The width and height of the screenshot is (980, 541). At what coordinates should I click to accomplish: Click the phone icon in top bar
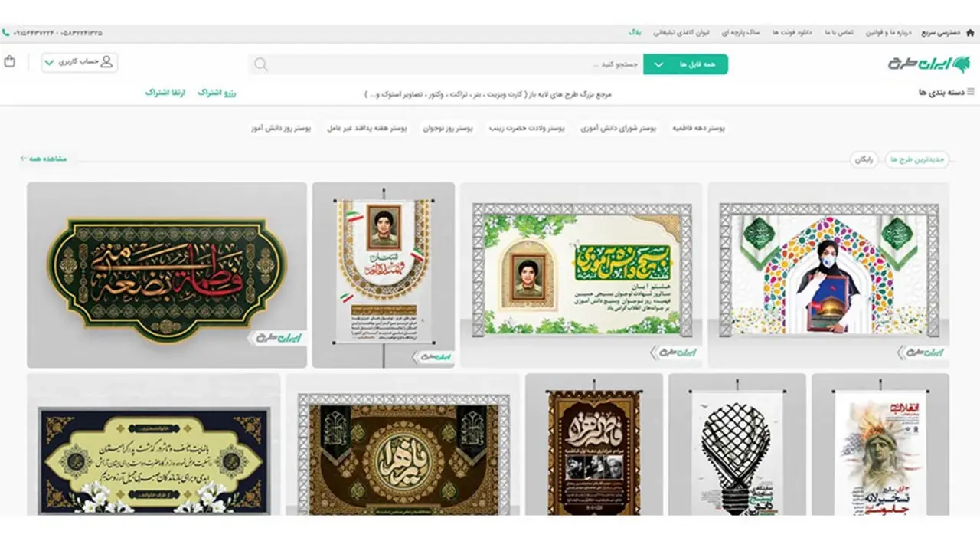(x=6, y=33)
